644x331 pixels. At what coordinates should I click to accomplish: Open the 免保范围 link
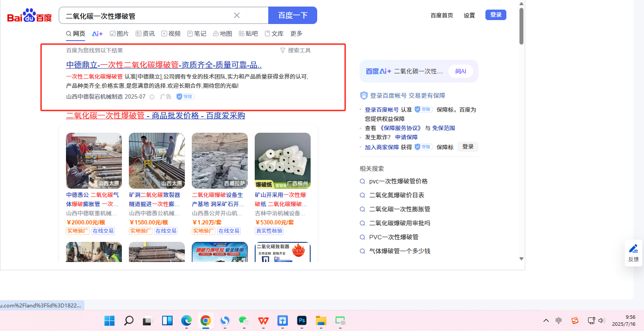pos(443,128)
